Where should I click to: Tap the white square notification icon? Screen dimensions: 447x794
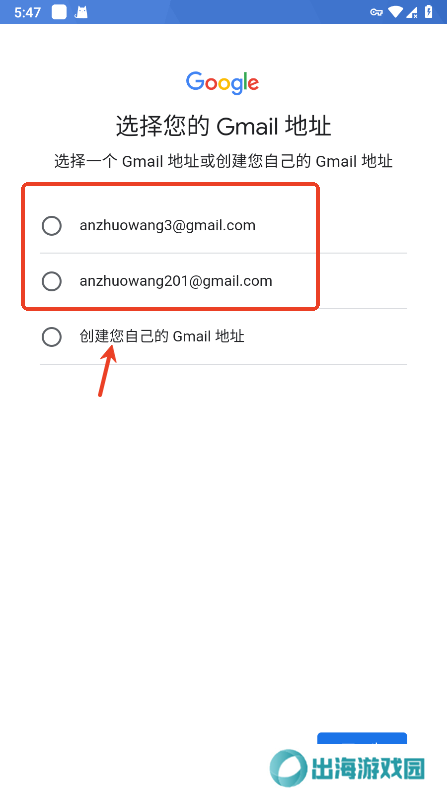(59, 12)
